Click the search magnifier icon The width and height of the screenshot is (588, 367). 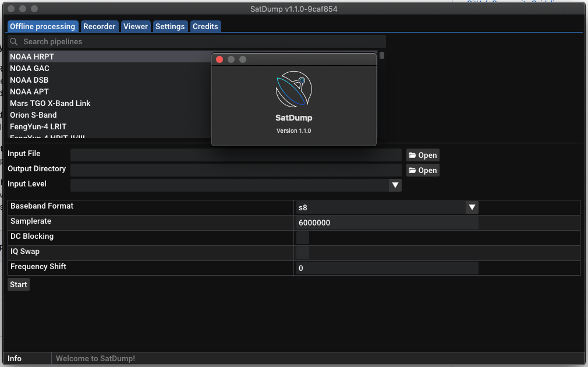click(x=14, y=41)
